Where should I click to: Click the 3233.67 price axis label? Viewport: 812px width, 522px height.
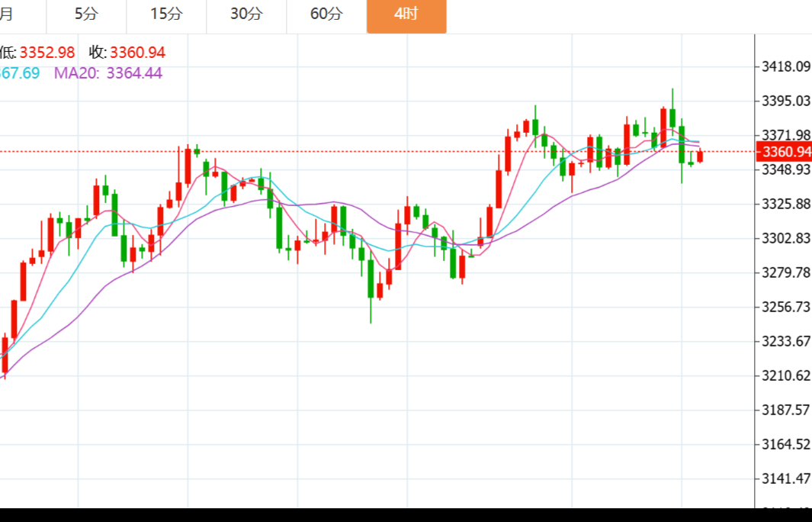click(x=785, y=341)
